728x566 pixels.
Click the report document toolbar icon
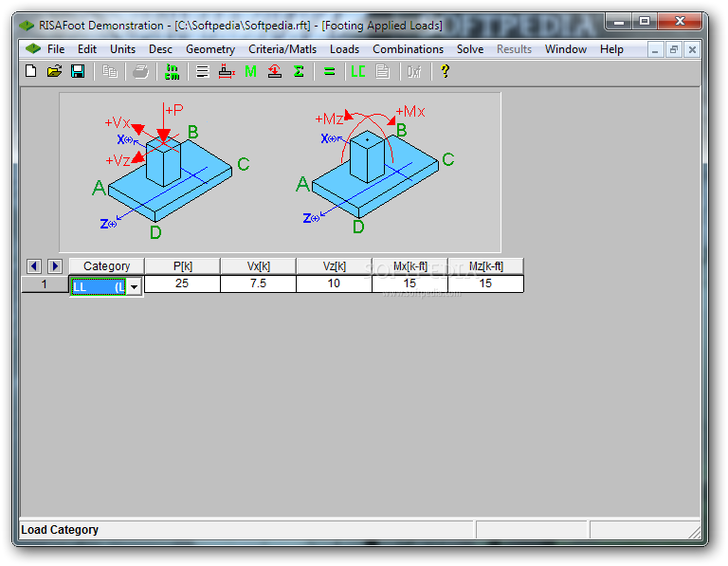(383, 71)
